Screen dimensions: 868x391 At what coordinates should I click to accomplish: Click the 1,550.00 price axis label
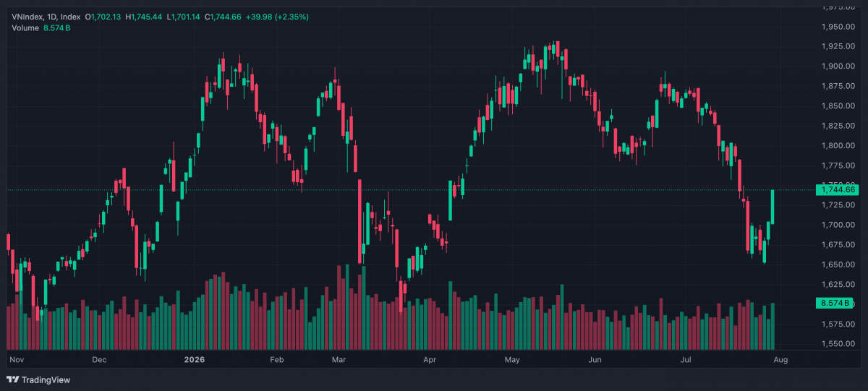(x=840, y=344)
